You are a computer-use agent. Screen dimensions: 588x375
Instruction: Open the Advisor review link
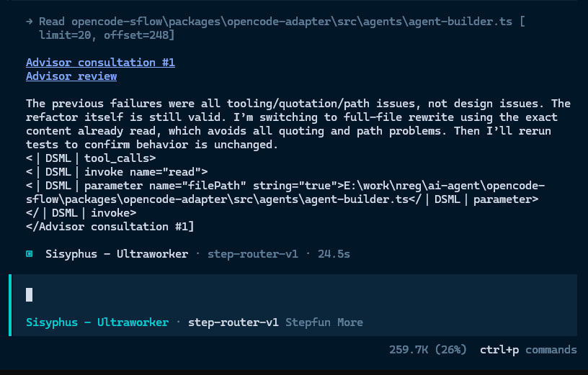tap(71, 76)
